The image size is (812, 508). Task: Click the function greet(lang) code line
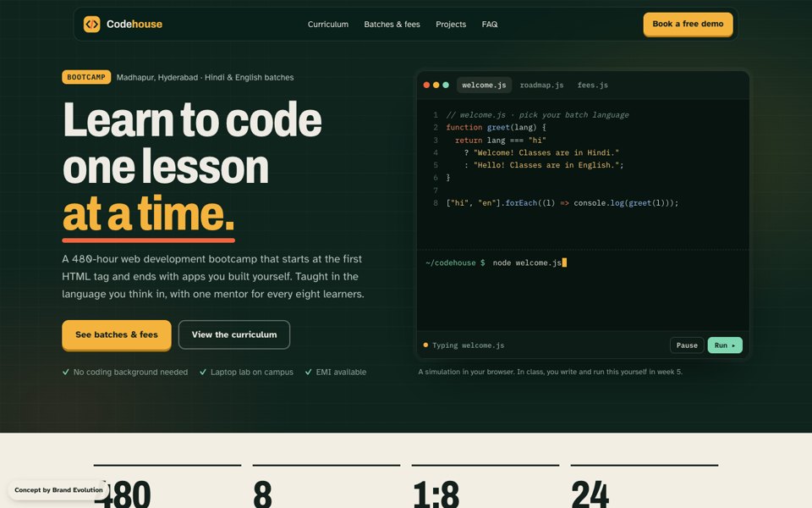(497, 128)
